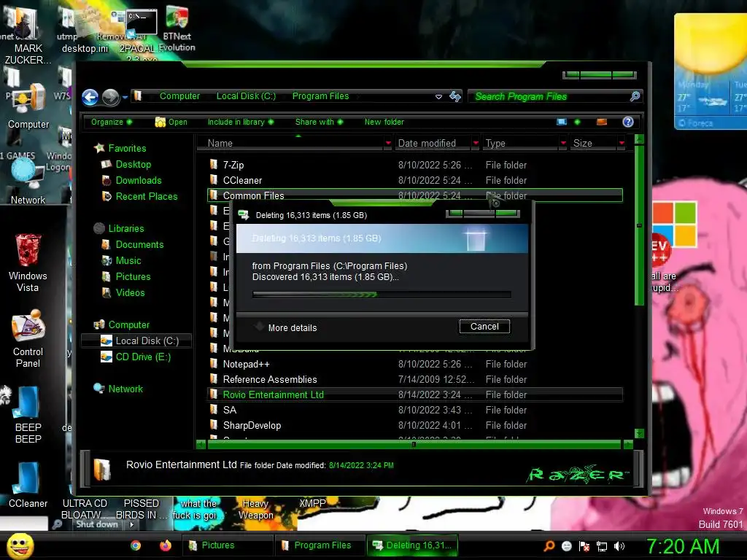Click Local Disk (C:) in address breadcrumb
This screenshot has height=560, width=747.
click(246, 96)
